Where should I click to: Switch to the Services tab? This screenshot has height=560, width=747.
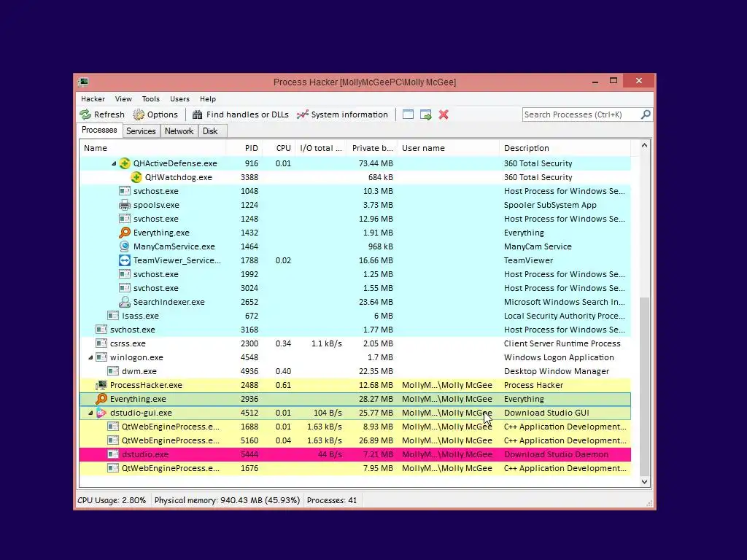[x=141, y=131]
